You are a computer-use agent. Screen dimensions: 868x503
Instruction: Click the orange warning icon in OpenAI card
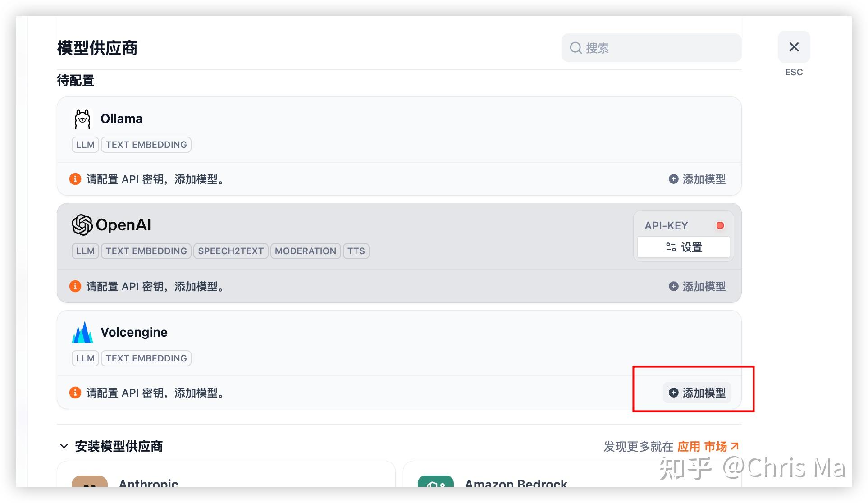(x=75, y=286)
